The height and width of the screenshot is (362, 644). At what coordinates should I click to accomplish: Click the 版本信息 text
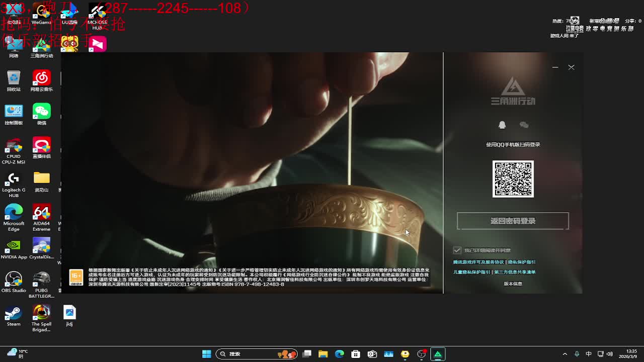(x=513, y=284)
